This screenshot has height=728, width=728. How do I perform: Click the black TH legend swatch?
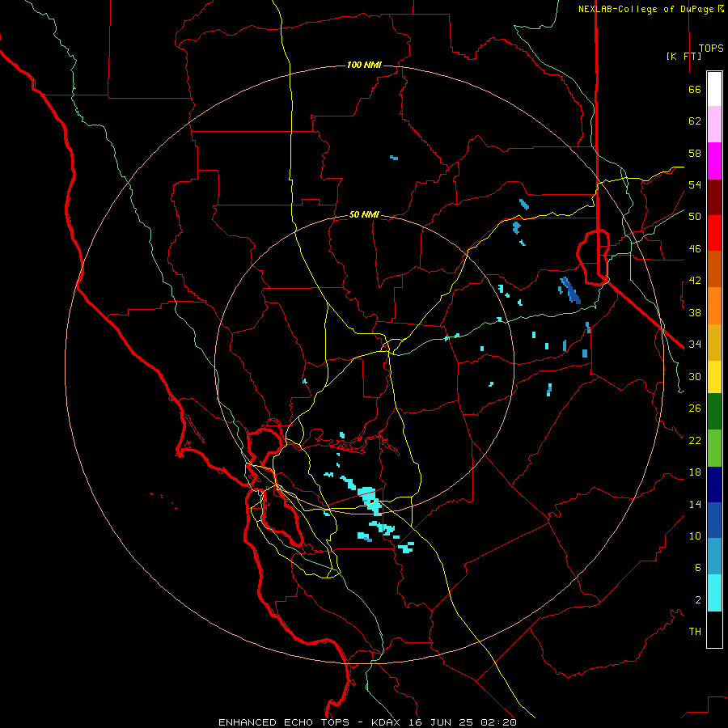pos(714,629)
